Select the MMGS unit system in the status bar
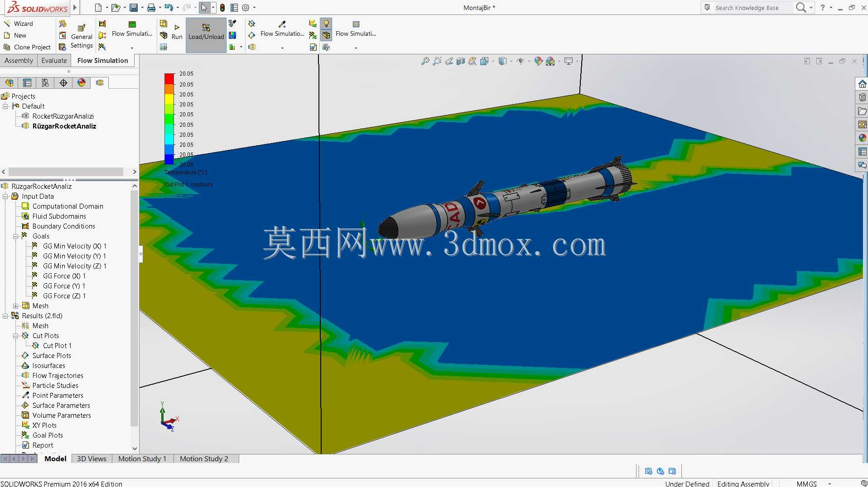868x487 pixels. 806,484
